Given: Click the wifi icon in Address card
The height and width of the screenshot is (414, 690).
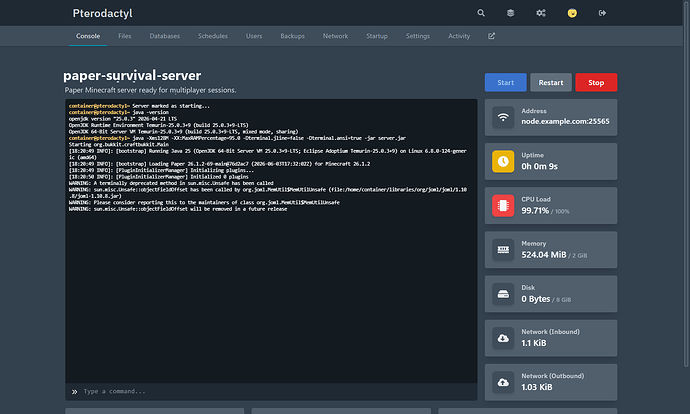Looking at the screenshot, I should (503, 117).
